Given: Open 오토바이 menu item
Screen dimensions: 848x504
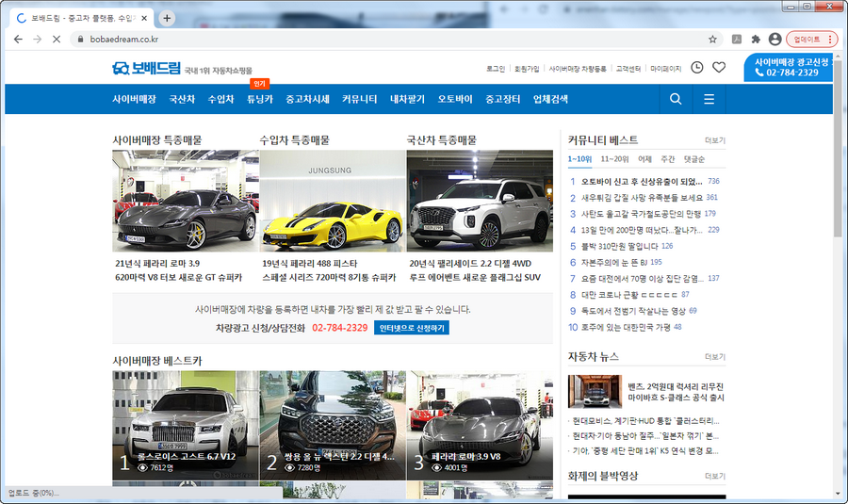Looking at the screenshot, I should coord(455,99).
